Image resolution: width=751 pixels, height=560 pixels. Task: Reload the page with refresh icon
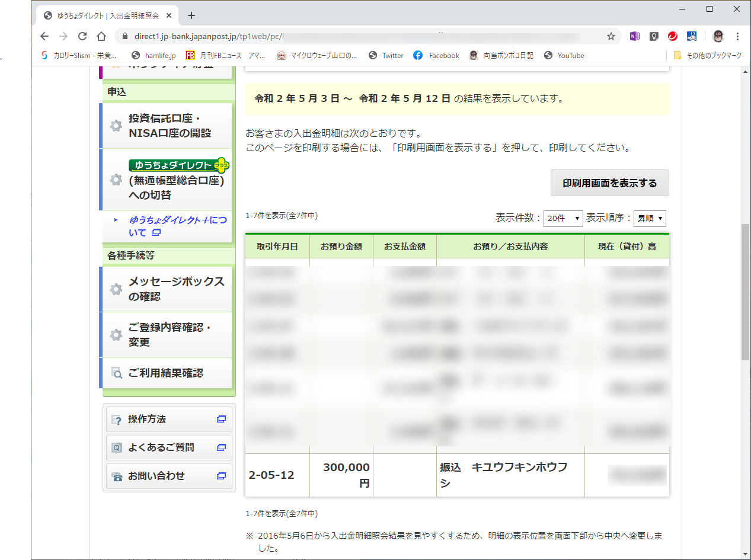[82, 36]
